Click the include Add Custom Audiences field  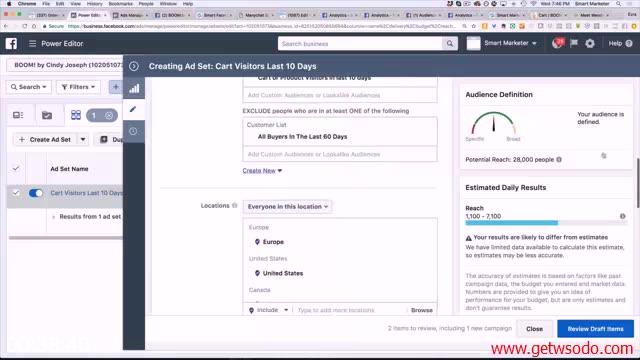coord(340,95)
